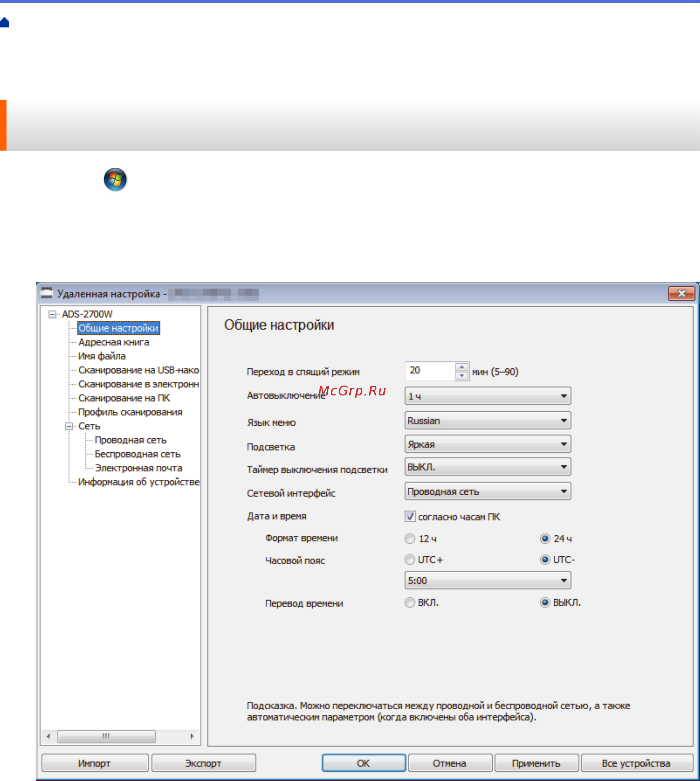
Task: Confirm with the OK button
Action: [363, 763]
